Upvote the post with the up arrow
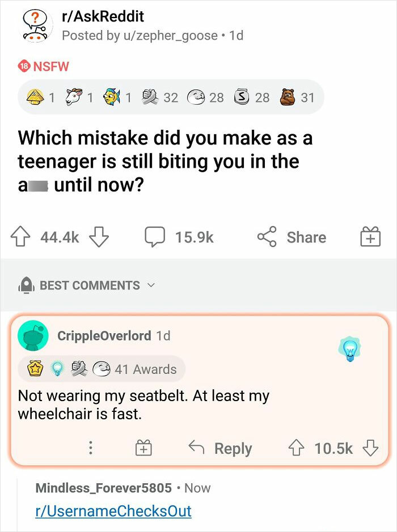The image size is (397, 532). coord(21,237)
